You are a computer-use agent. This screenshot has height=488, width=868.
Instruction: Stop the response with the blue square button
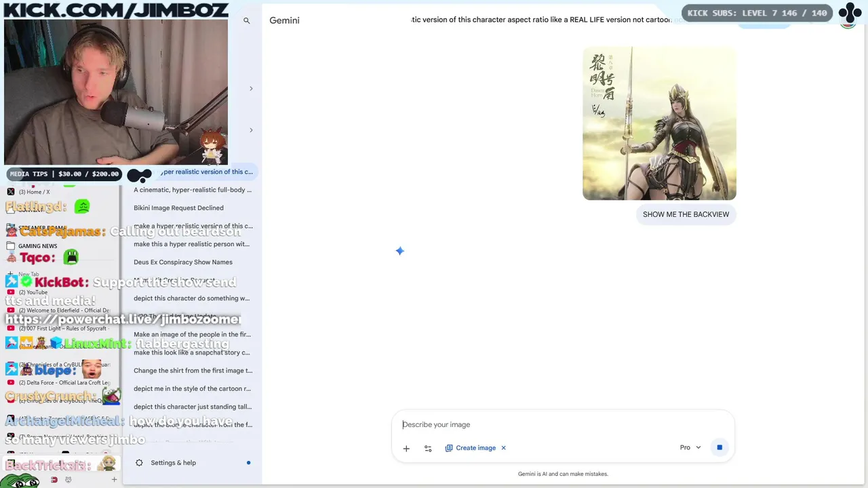719,447
